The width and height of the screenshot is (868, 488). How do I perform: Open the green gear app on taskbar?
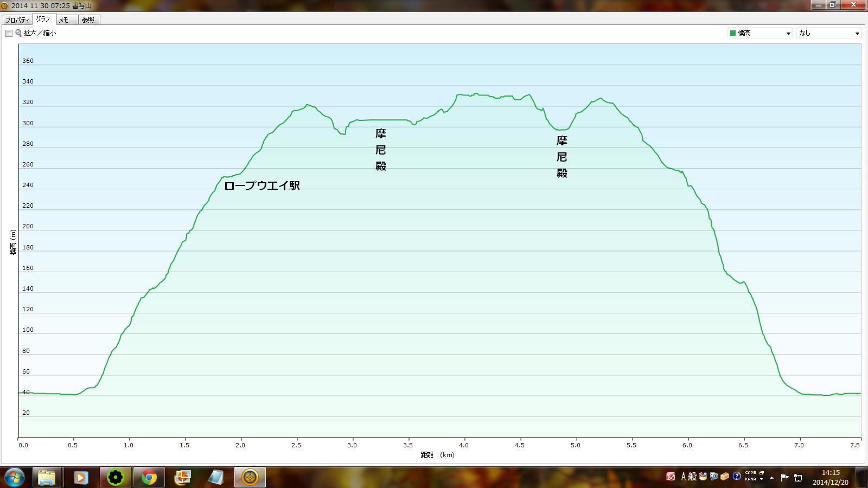[115, 477]
